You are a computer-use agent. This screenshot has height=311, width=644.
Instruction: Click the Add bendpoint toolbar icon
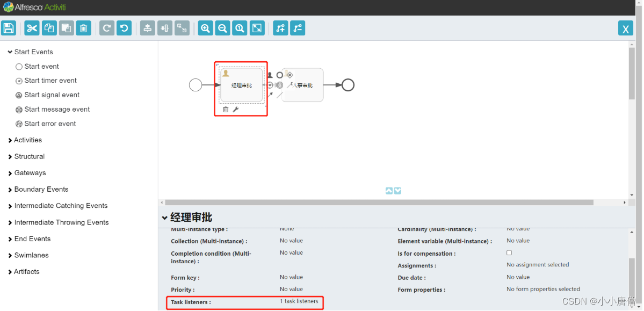click(280, 28)
